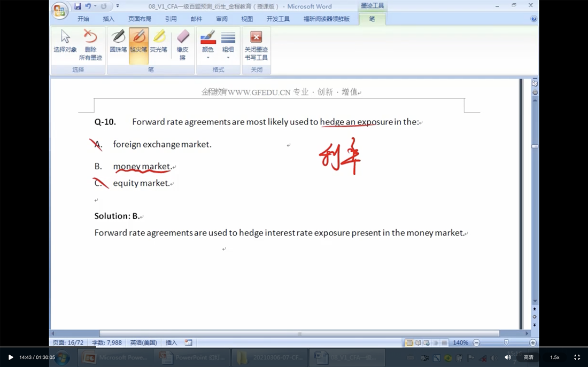
Task: Click horizontal scrollbar left arrow
Action: [52, 334]
